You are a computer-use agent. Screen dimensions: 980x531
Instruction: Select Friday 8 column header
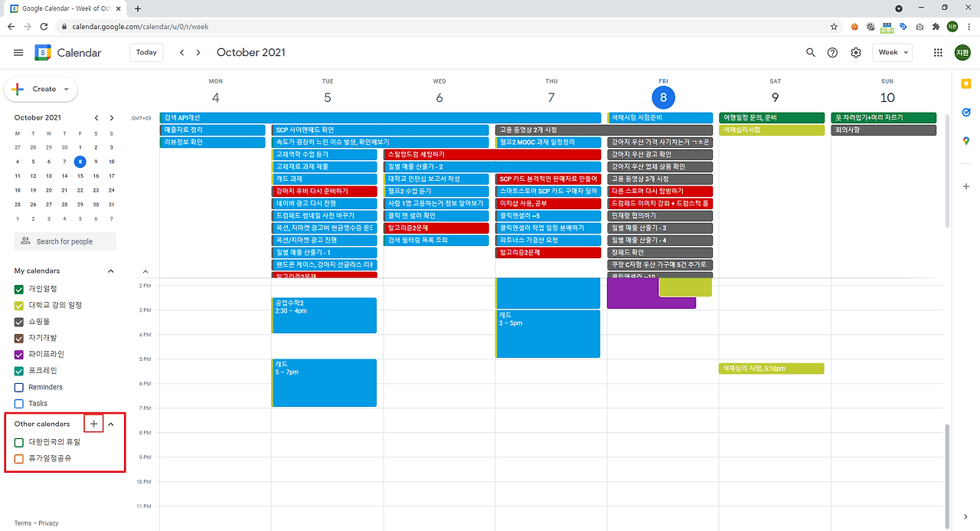pyautogui.click(x=663, y=93)
